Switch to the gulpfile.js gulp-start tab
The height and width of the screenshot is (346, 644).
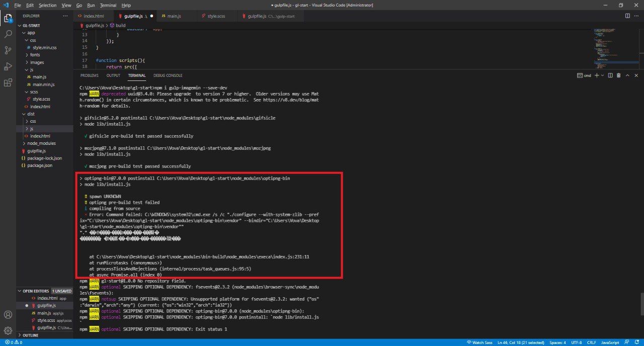[x=271, y=16]
